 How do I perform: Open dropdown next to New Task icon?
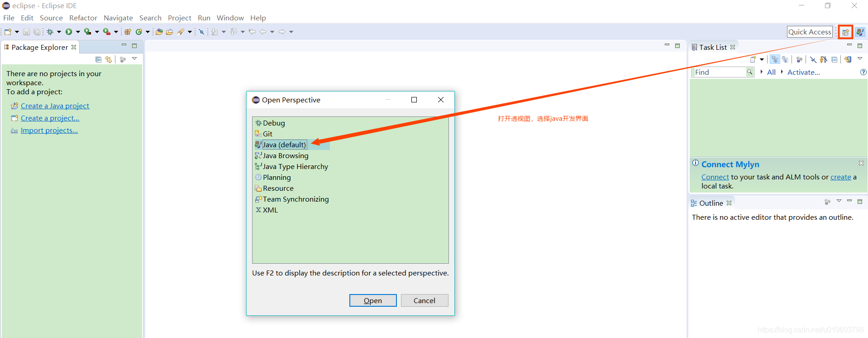click(x=762, y=59)
